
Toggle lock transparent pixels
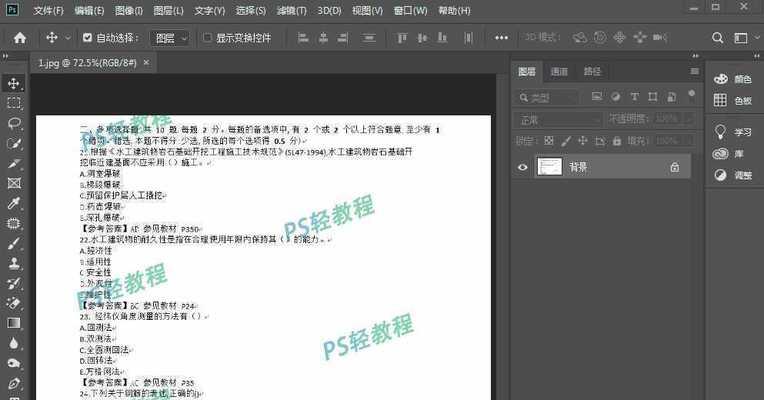pyautogui.click(x=549, y=141)
